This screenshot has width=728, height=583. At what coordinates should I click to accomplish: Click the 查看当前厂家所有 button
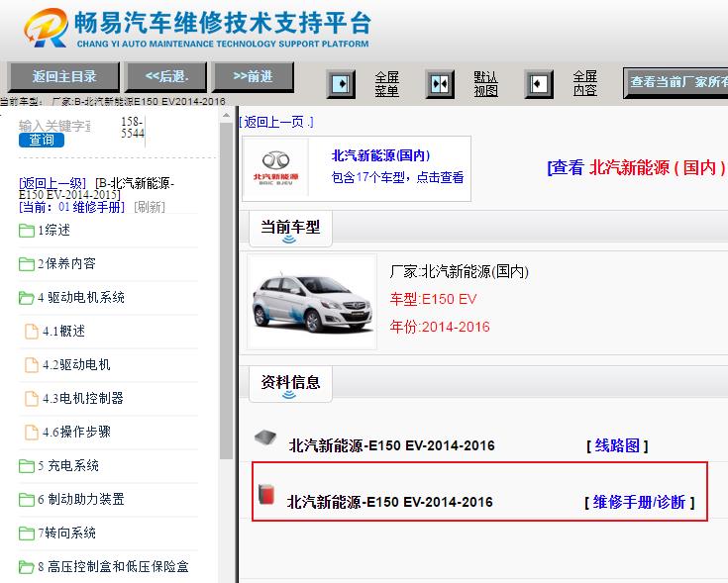pos(676,82)
